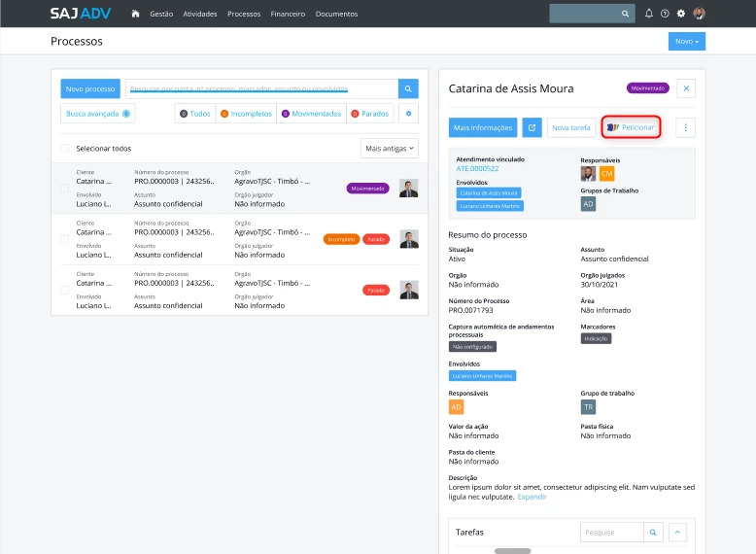
Task: Switch to the Movimentados filter tab
Action: pyautogui.click(x=312, y=114)
